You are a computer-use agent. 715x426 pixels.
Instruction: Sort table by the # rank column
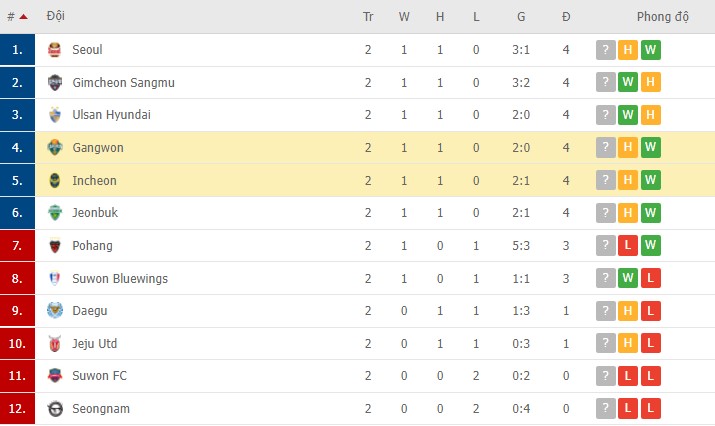click(x=16, y=17)
